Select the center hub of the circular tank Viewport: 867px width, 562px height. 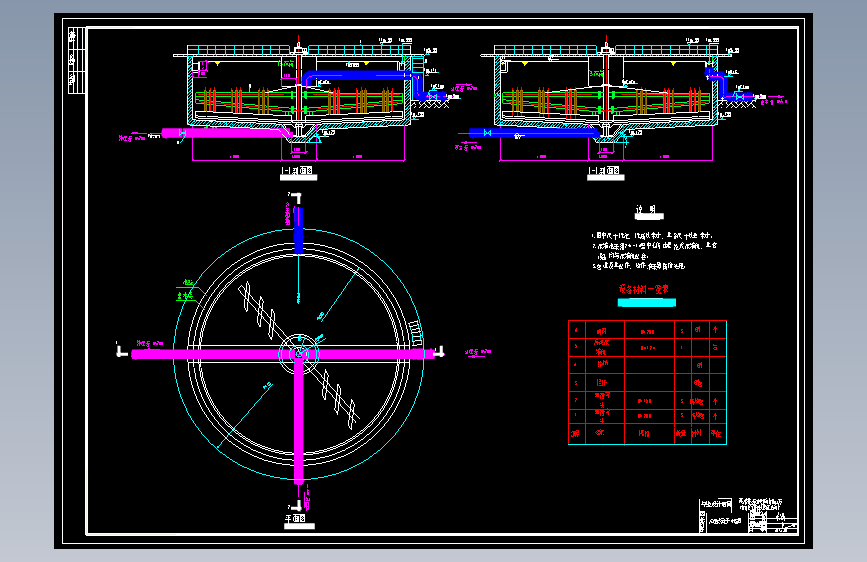[x=299, y=354]
